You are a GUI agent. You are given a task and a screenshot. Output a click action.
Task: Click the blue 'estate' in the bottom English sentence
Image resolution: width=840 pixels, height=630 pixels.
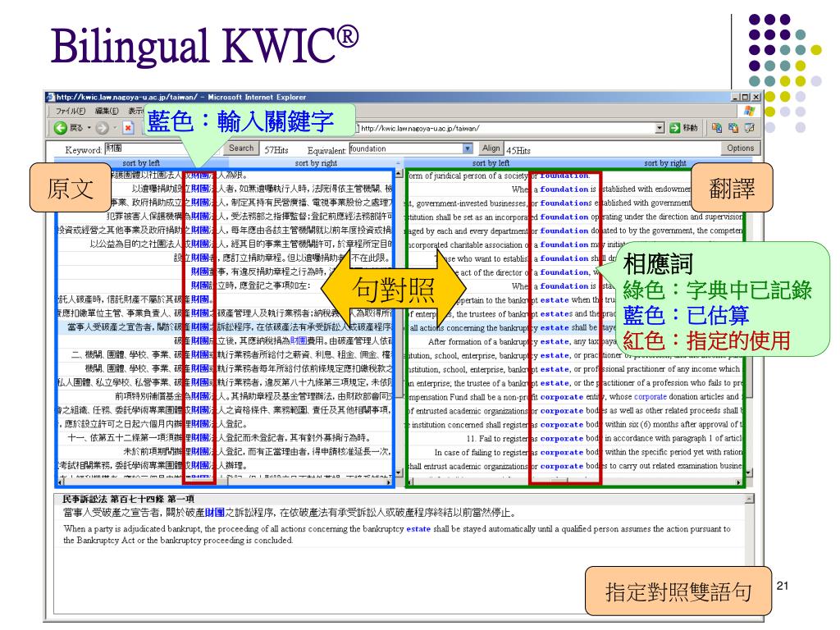418,529
